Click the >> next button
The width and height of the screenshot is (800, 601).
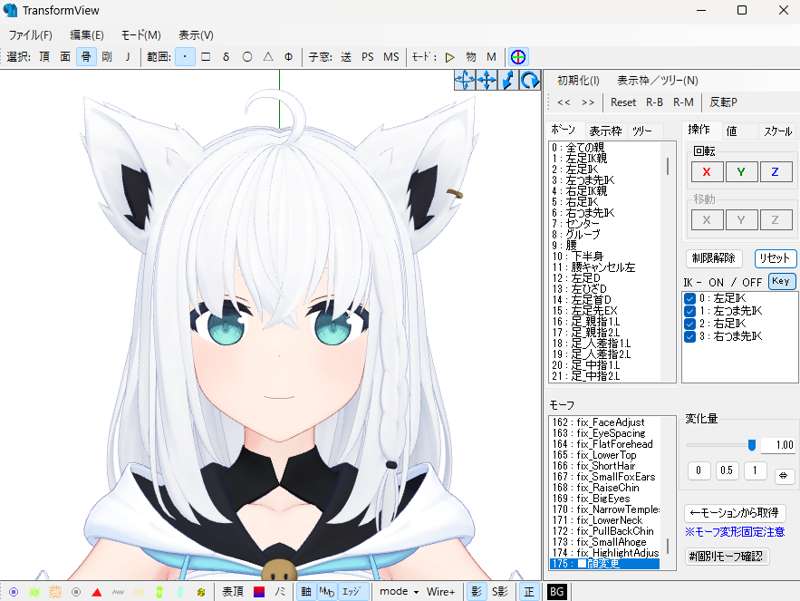coord(588,102)
